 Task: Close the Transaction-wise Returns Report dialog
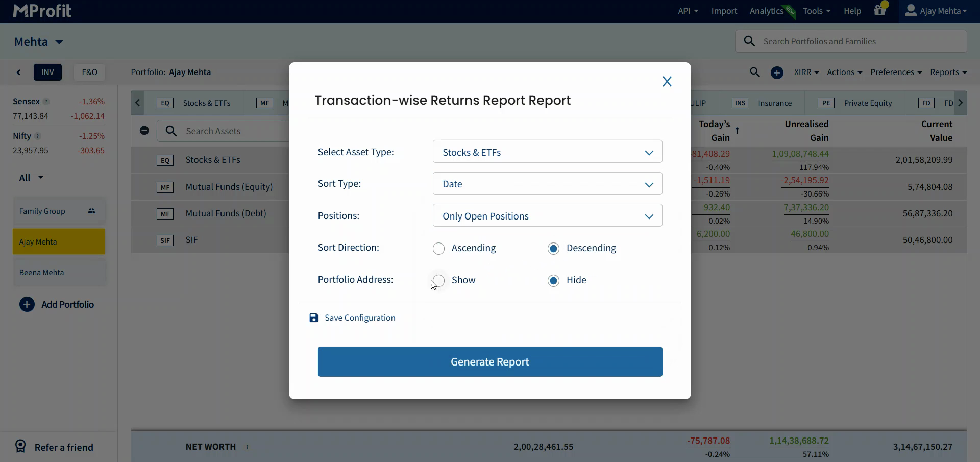click(667, 82)
